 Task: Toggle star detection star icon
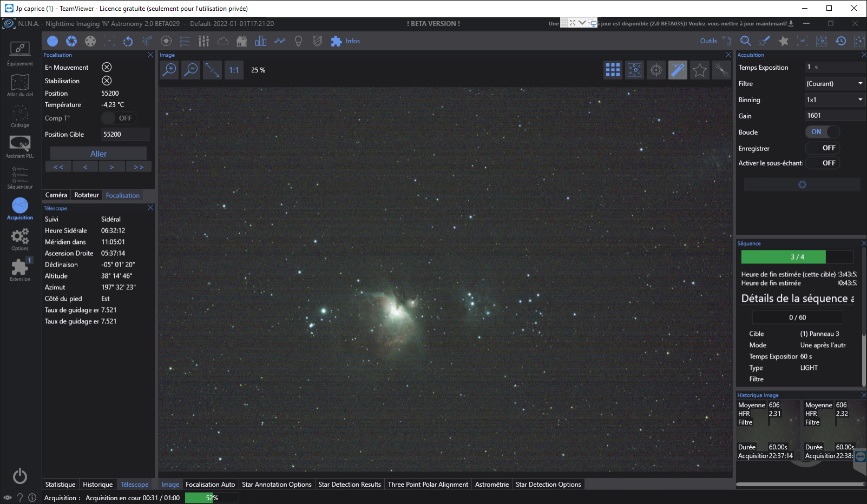[x=699, y=70]
